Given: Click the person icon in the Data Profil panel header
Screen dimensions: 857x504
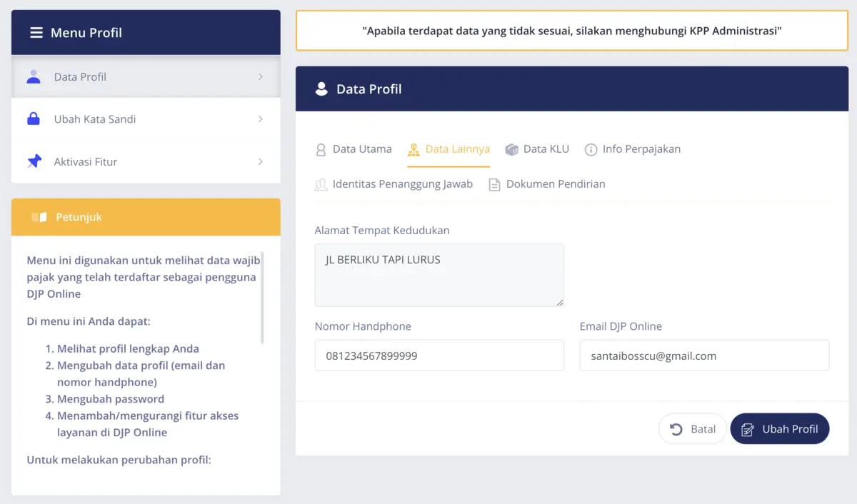Looking at the screenshot, I should pyautogui.click(x=321, y=88).
